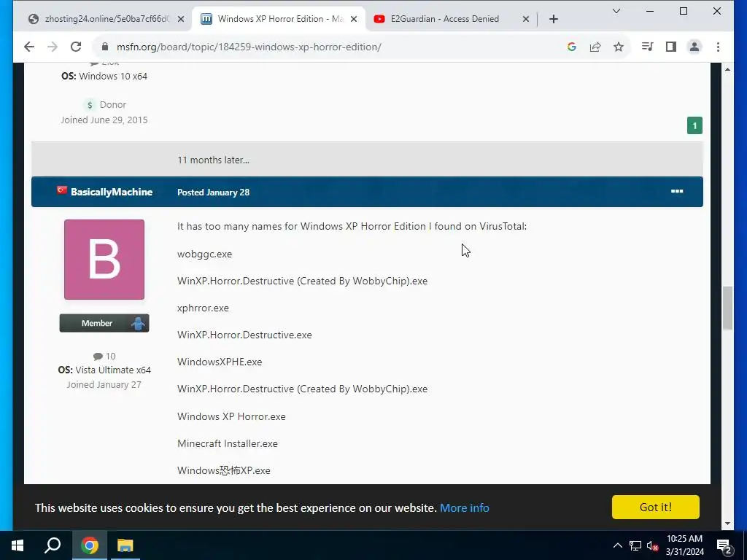
Task: Go back using the browser back arrow
Action: pyautogui.click(x=29, y=47)
